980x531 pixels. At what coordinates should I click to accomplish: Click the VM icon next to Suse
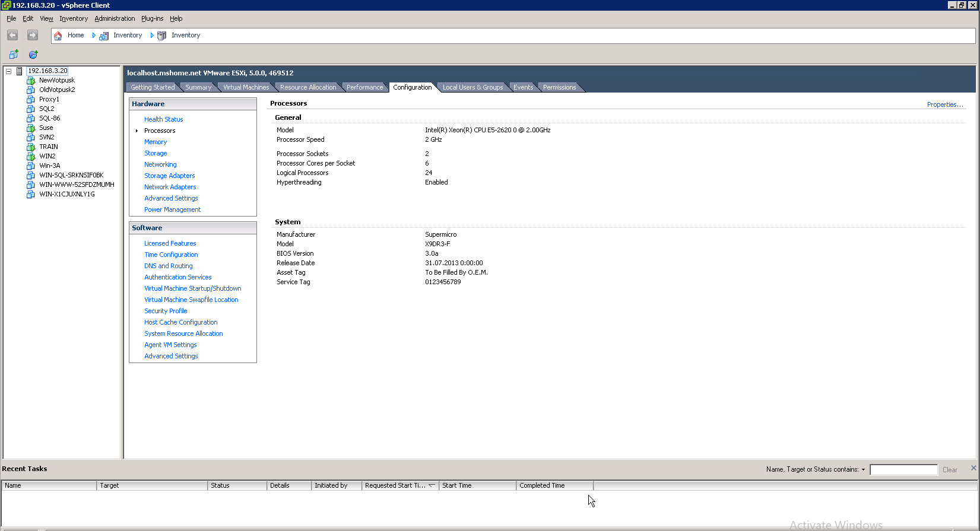pyautogui.click(x=31, y=128)
